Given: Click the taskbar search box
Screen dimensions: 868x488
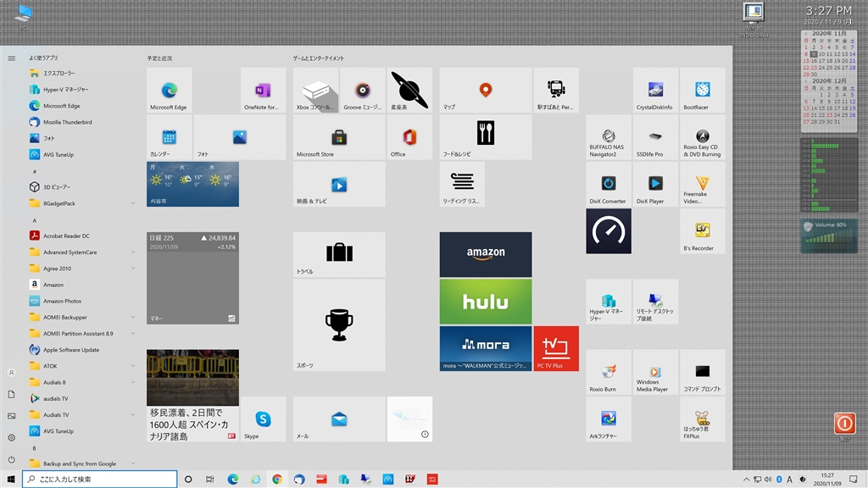Looking at the screenshot, I should (100, 480).
